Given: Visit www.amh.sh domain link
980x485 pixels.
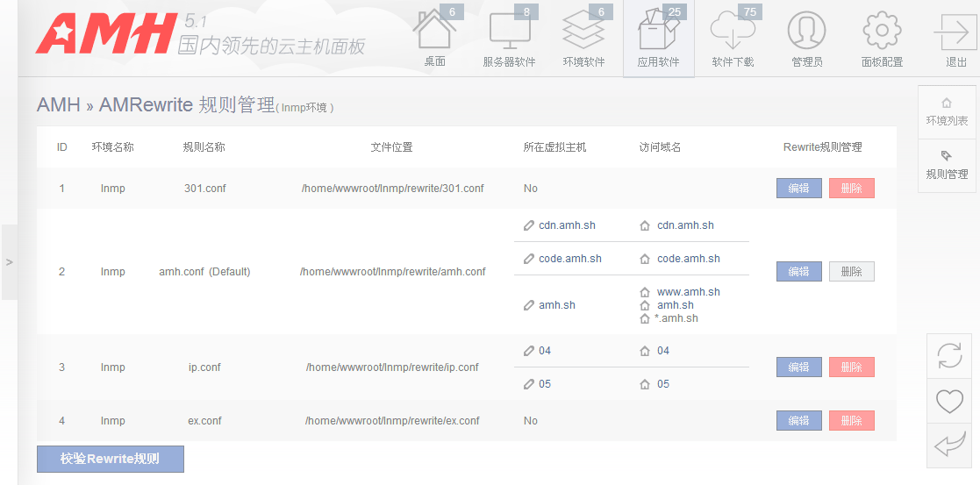Looking at the screenshot, I should [688, 292].
